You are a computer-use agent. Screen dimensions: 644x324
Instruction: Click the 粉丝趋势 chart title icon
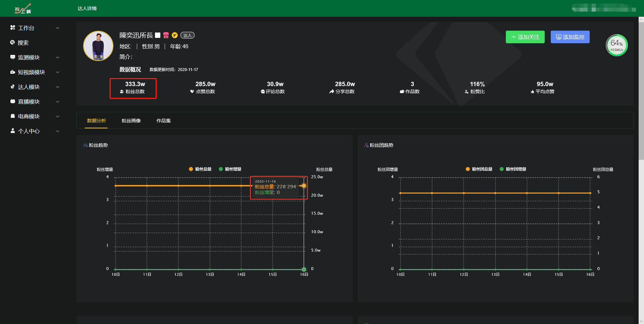point(86,145)
